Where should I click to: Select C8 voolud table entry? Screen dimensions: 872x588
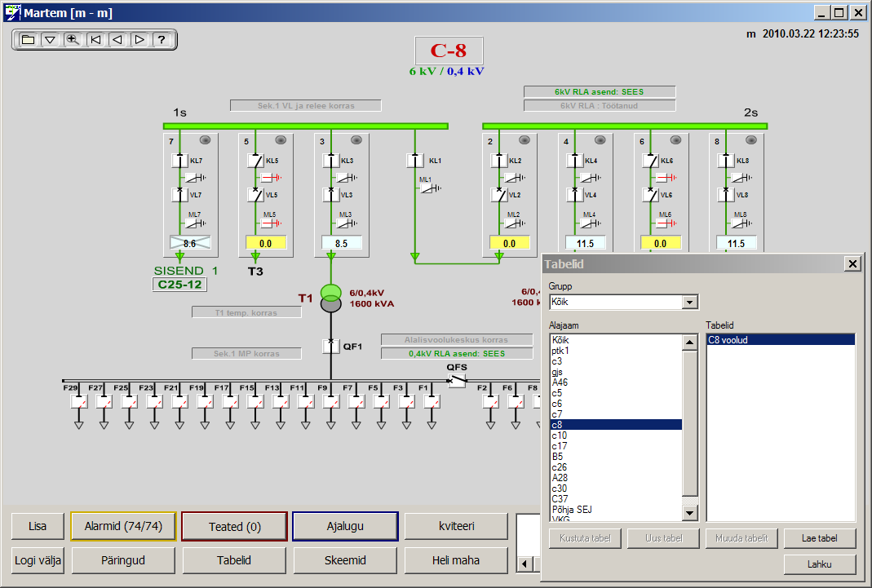click(x=780, y=340)
